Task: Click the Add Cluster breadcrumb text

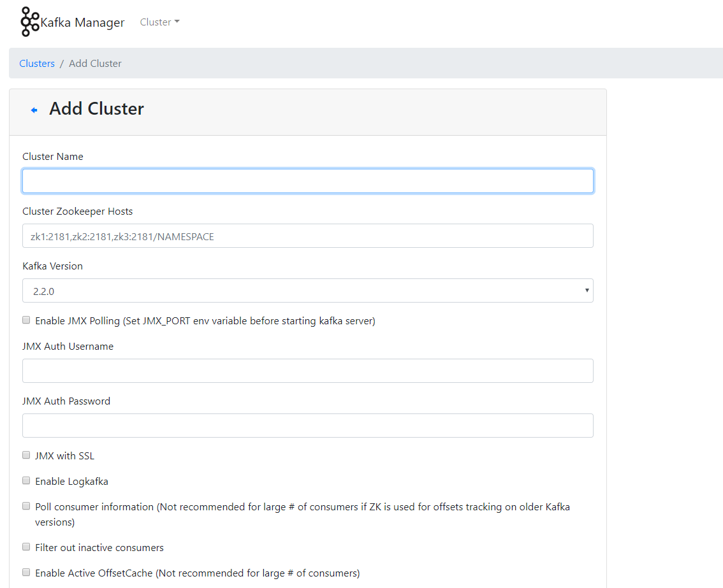Action: tap(95, 64)
